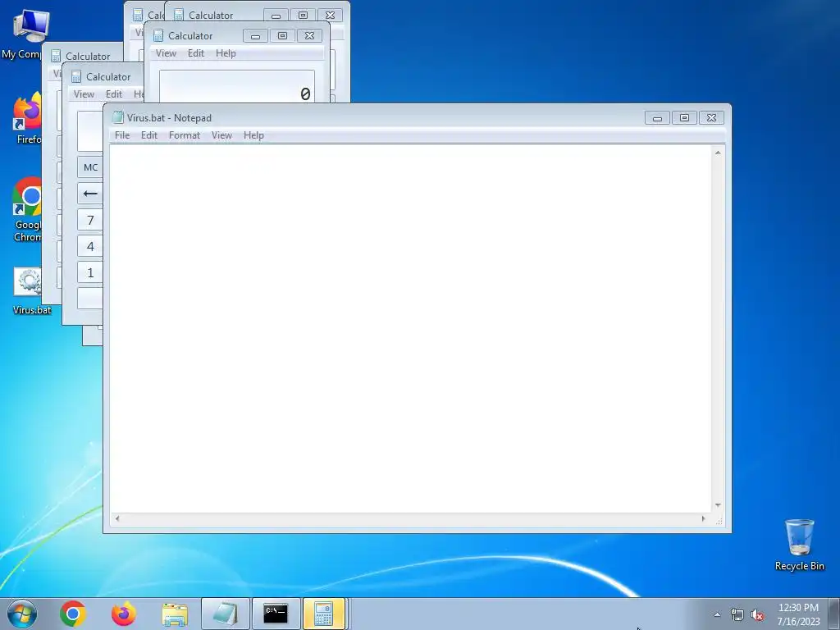Viewport: 840px width, 630px height.
Task: Close the topmost rear Calculator window
Action: click(x=330, y=15)
